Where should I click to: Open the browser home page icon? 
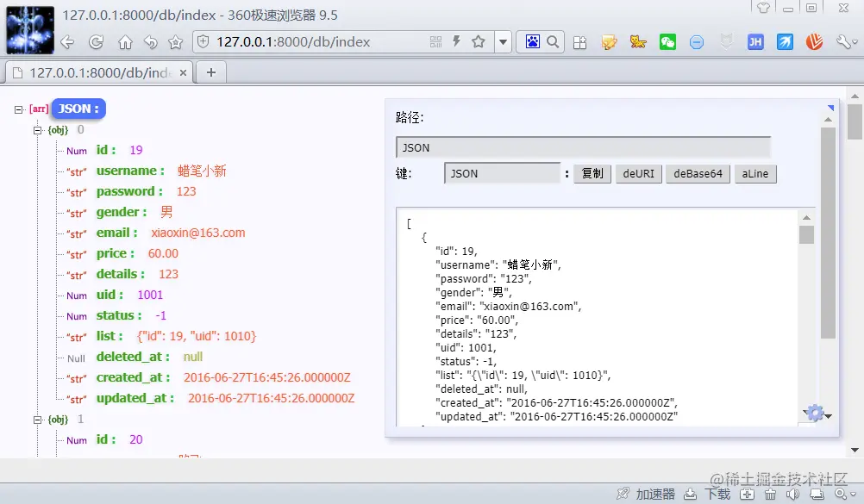[x=126, y=42]
